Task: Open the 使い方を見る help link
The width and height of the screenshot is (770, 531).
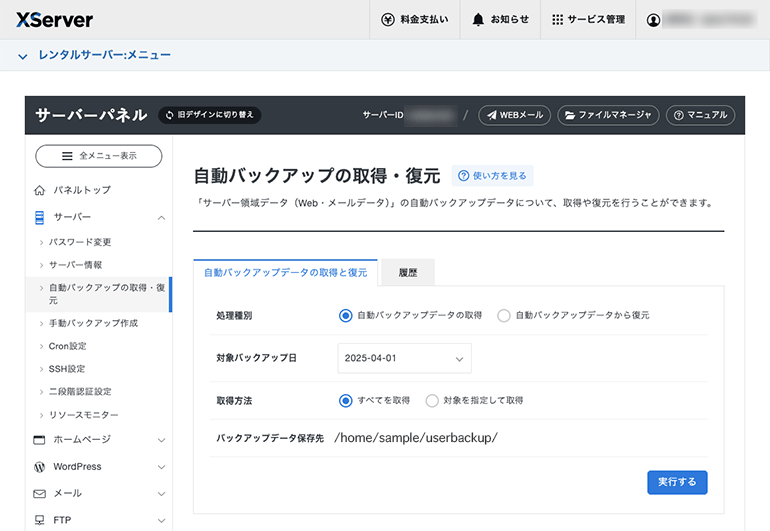Action: coord(493,176)
